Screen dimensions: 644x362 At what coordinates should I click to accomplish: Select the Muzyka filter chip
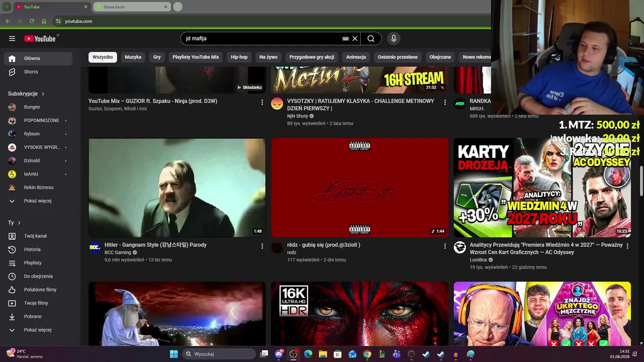click(x=133, y=57)
